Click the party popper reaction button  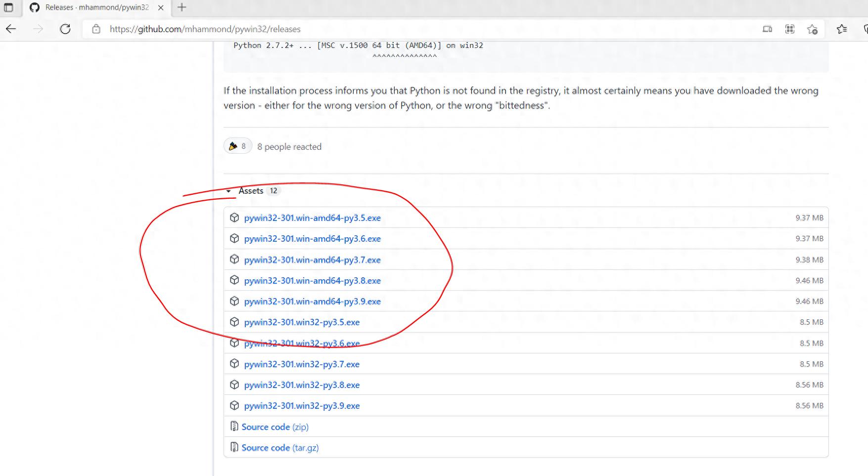point(238,146)
